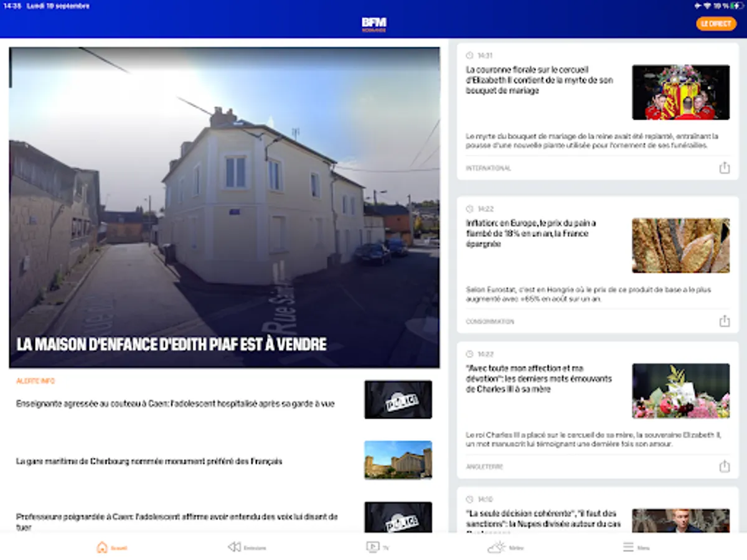Open the royal coffin thumbnail
Viewport: 747px width, 560px height.
click(x=681, y=92)
